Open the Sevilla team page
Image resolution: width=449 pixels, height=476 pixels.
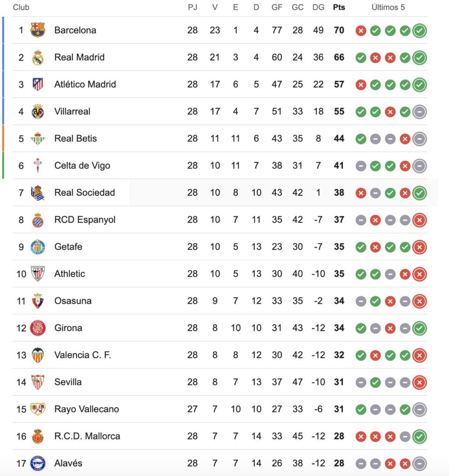pos(68,382)
